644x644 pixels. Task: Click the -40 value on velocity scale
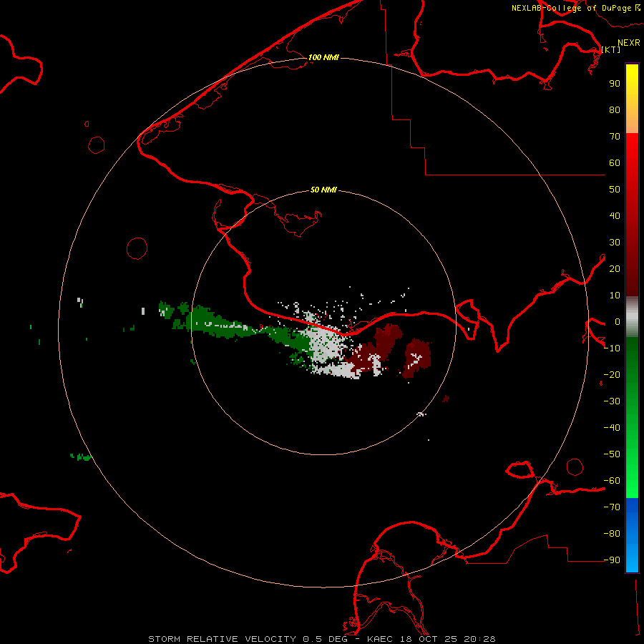pyautogui.click(x=612, y=428)
